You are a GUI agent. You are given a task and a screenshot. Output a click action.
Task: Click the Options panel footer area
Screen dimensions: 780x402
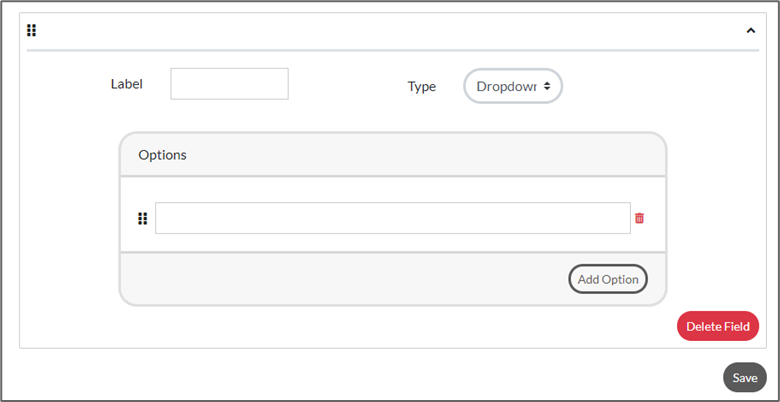pyautogui.click(x=340, y=279)
